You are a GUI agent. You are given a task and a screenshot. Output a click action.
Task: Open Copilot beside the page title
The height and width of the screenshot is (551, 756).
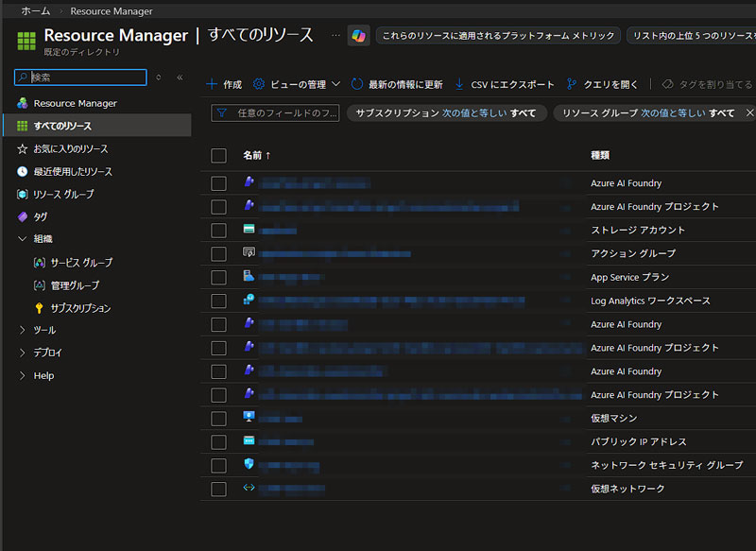click(x=357, y=35)
